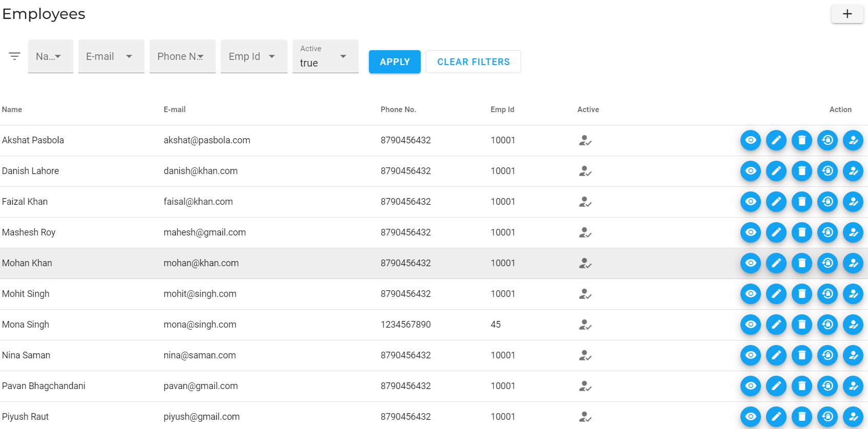
Task: Delete Mona Singh's record
Action: pyautogui.click(x=801, y=325)
